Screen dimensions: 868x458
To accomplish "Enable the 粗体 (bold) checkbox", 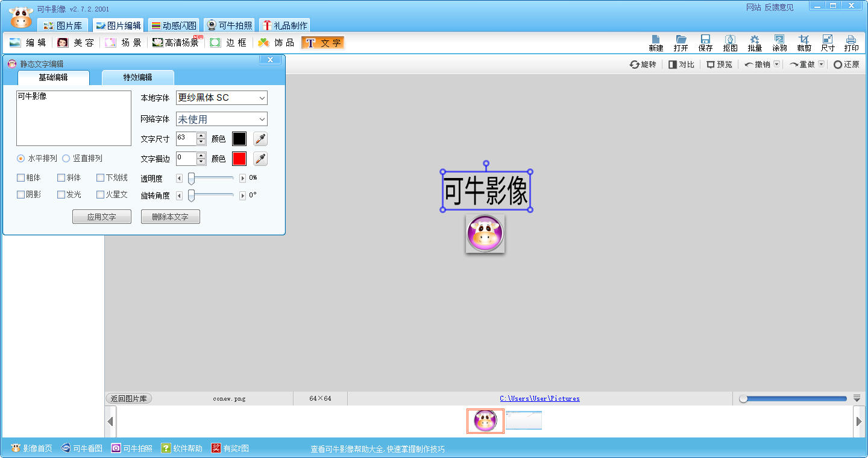I will [21, 177].
